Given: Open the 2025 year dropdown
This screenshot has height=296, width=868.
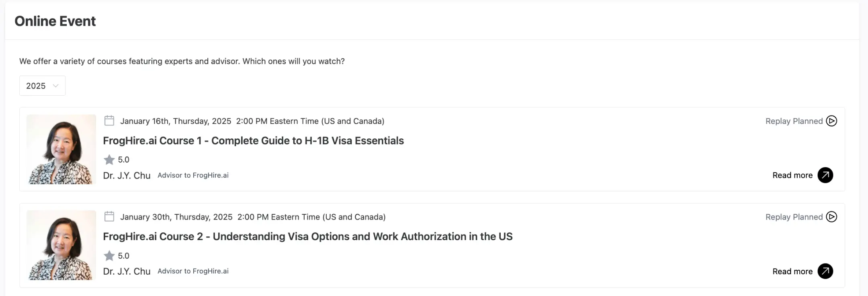Looking at the screenshot, I should 43,86.
